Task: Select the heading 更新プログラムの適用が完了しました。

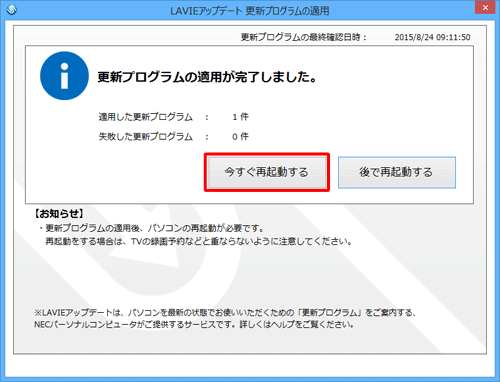Action: click(207, 77)
